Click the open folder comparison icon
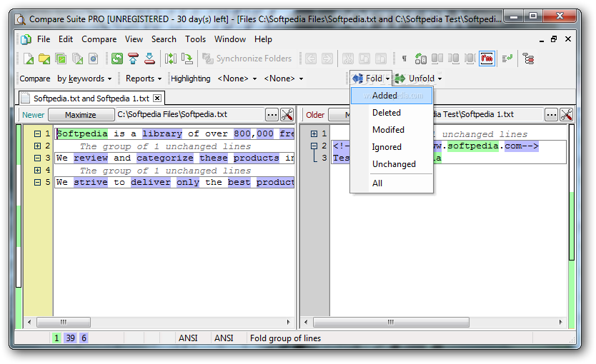596x364 pixels. click(x=44, y=59)
